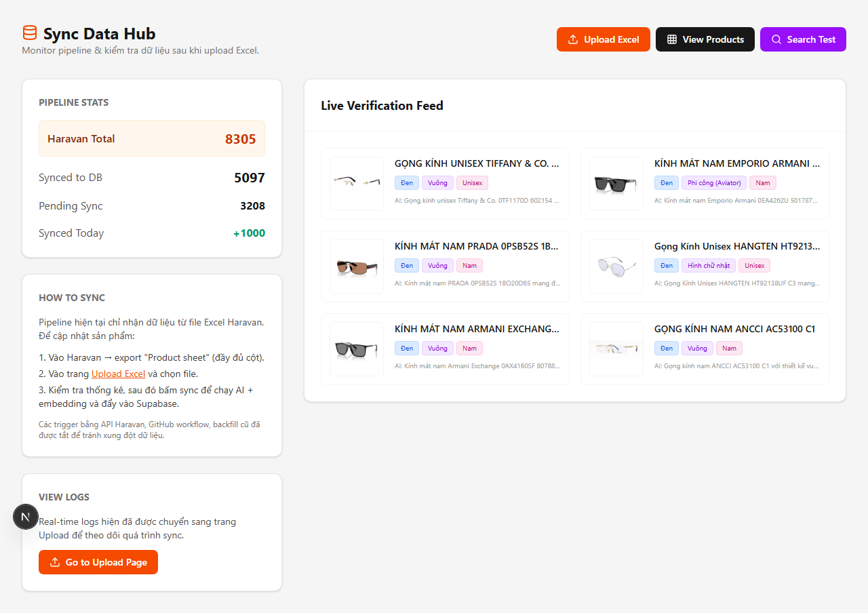Click the database icon beside Sync Data Hub

[x=29, y=33]
